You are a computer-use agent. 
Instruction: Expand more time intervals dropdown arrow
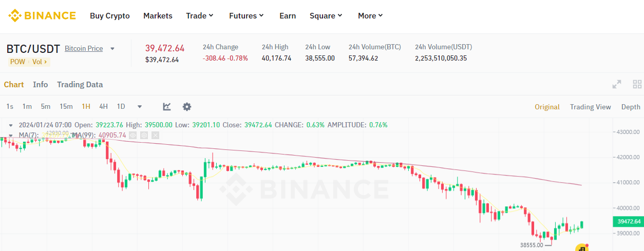(x=140, y=107)
